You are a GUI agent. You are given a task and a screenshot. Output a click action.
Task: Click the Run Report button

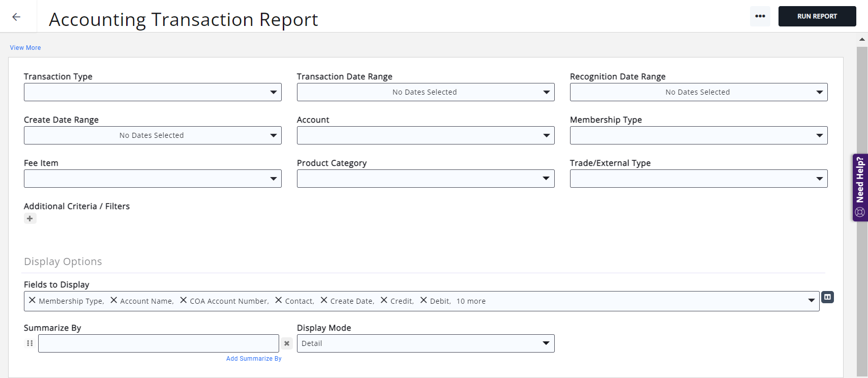(x=817, y=16)
